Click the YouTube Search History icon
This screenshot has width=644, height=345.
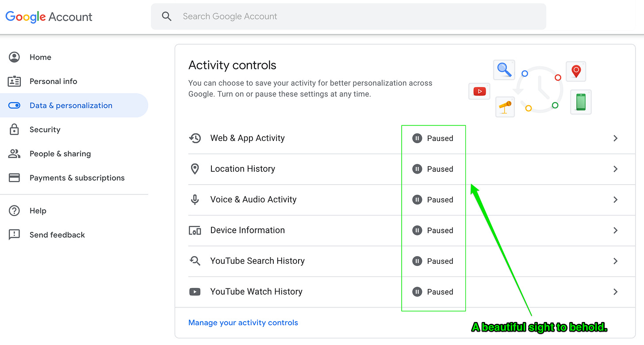pyautogui.click(x=195, y=261)
